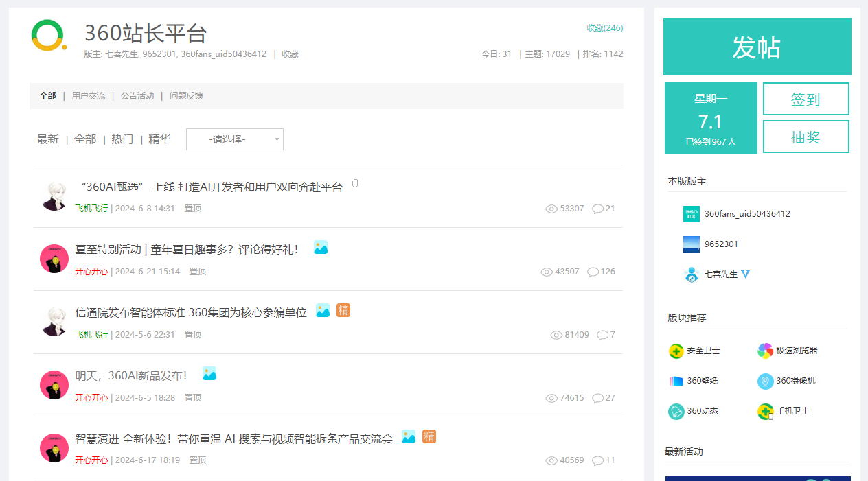Click the 星期一 7.1 sign-in date tile
This screenshot has width=868, height=481.
coord(711,118)
